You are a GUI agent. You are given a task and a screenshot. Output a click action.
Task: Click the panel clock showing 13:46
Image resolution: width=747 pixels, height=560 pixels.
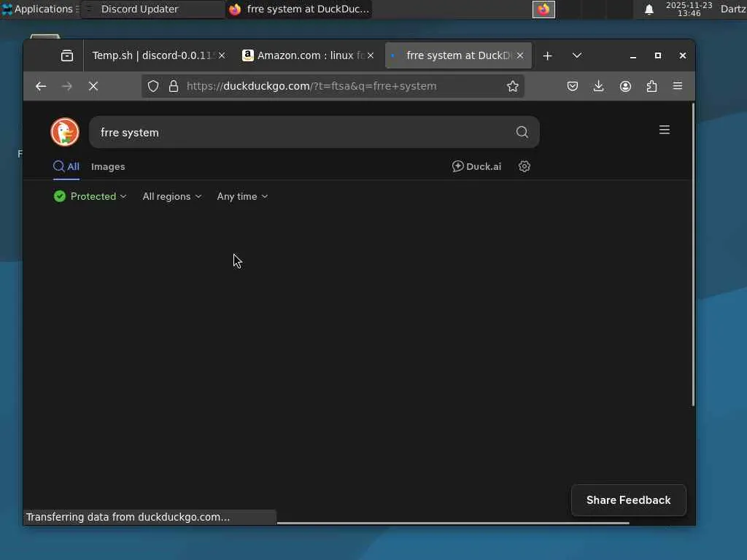689,9
